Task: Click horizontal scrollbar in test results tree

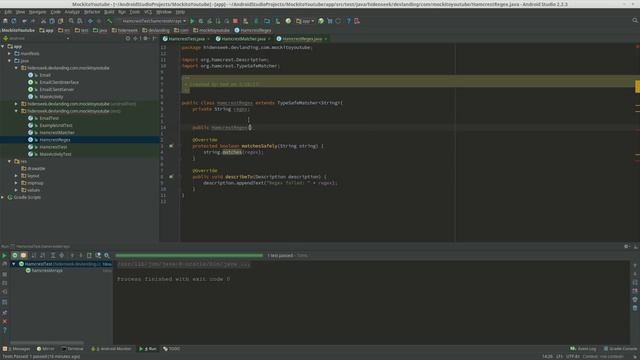Action: (x=47, y=343)
